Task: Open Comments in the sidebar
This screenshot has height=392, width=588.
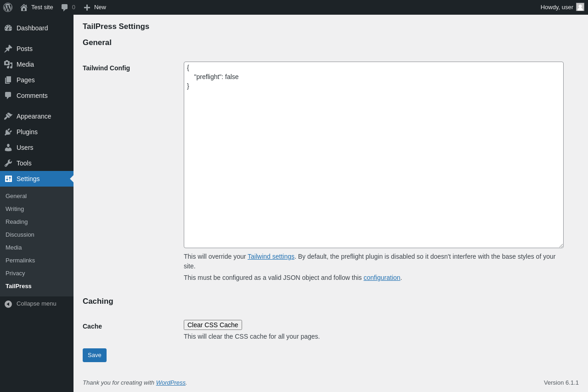Action: (x=37, y=96)
